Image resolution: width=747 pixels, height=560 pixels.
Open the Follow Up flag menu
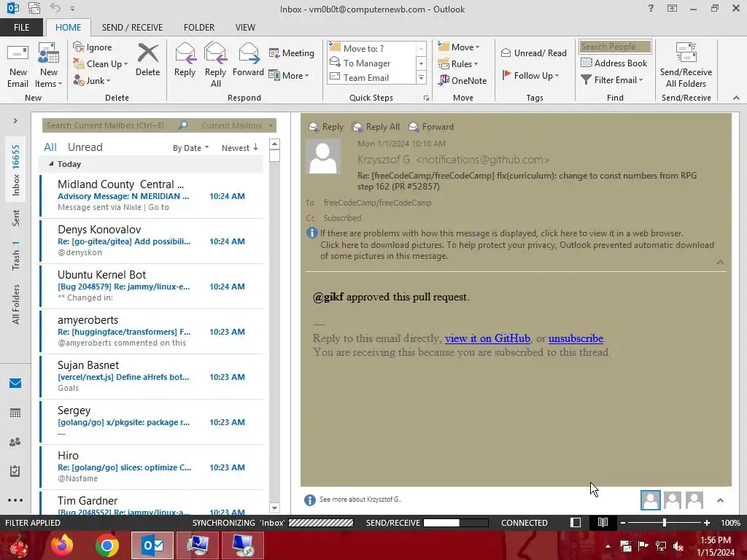tap(530, 75)
